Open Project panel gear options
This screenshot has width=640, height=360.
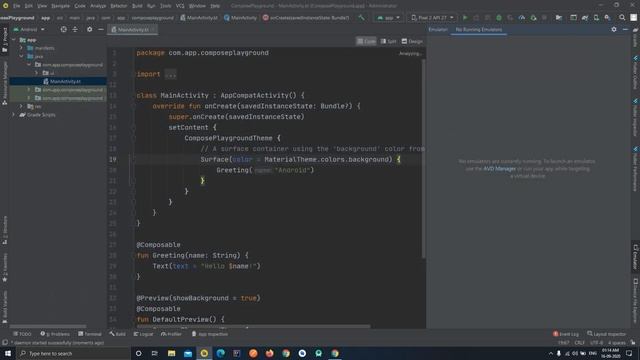[x=89, y=29]
